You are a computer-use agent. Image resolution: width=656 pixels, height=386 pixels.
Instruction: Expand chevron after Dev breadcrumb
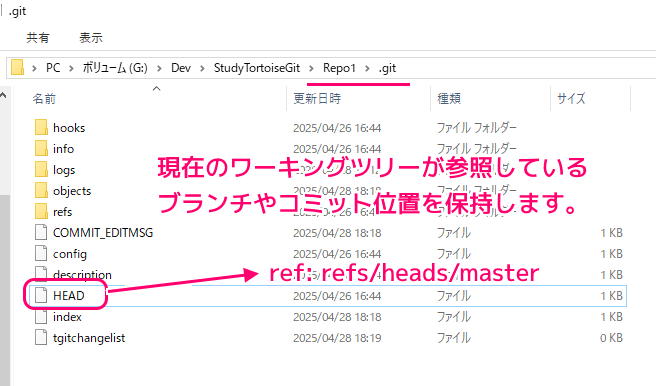point(202,68)
